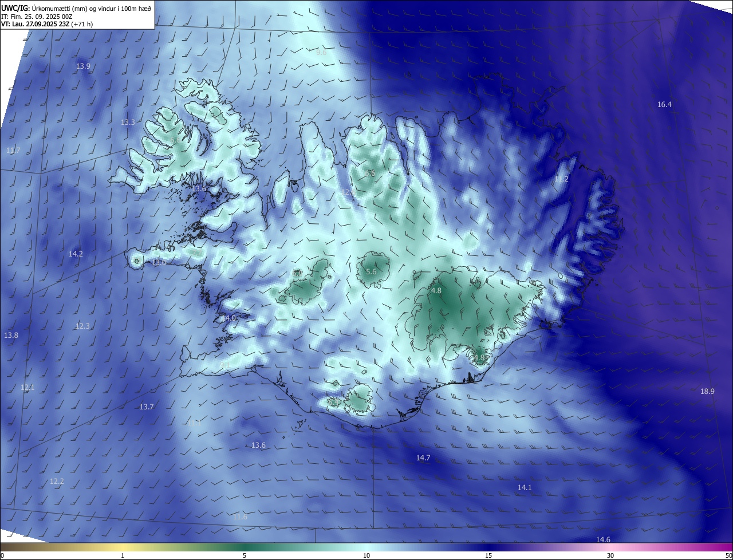Click the 9.6 value on the map
The width and height of the screenshot is (733, 560).
tap(321, 53)
